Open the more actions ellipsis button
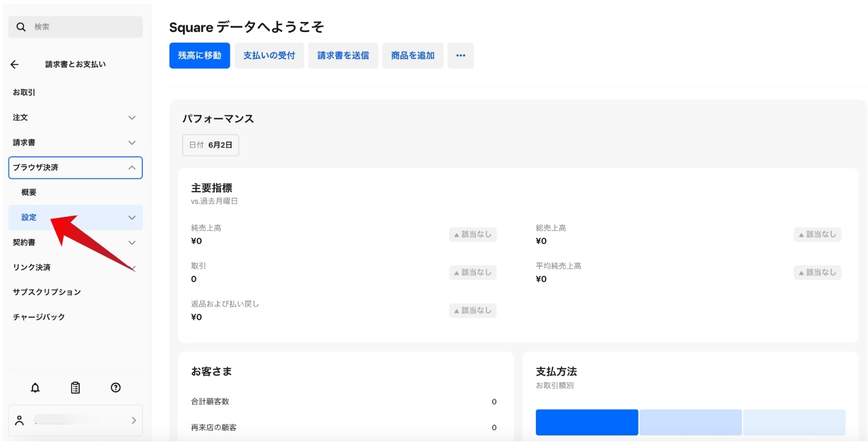868x443 pixels. 461,55
